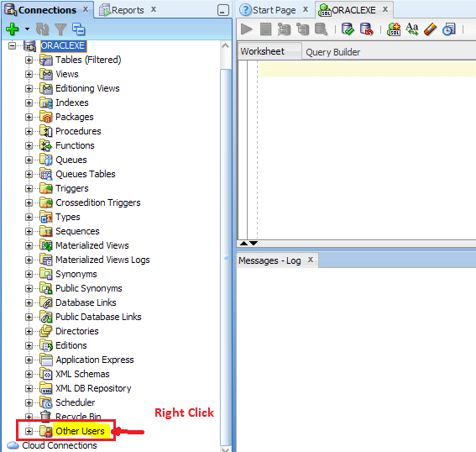Select Editioning Views in the tree

(87, 88)
